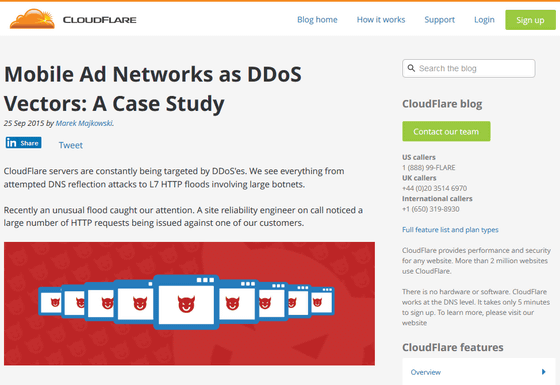This screenshot has width=560, height=385.
Task: Click the CLOUDFLARE wordmark text logo
Action: click(x=100, y=20)
